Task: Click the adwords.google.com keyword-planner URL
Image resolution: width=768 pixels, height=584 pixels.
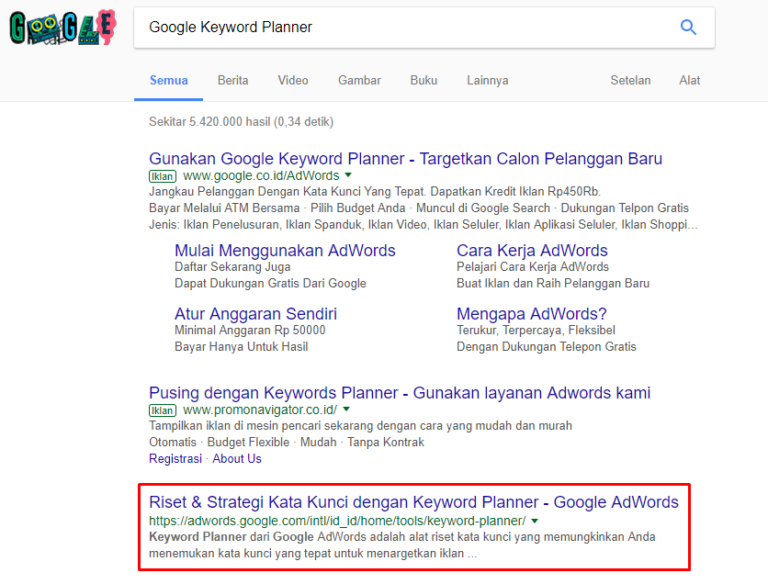Action: click(x=337, y=521)
